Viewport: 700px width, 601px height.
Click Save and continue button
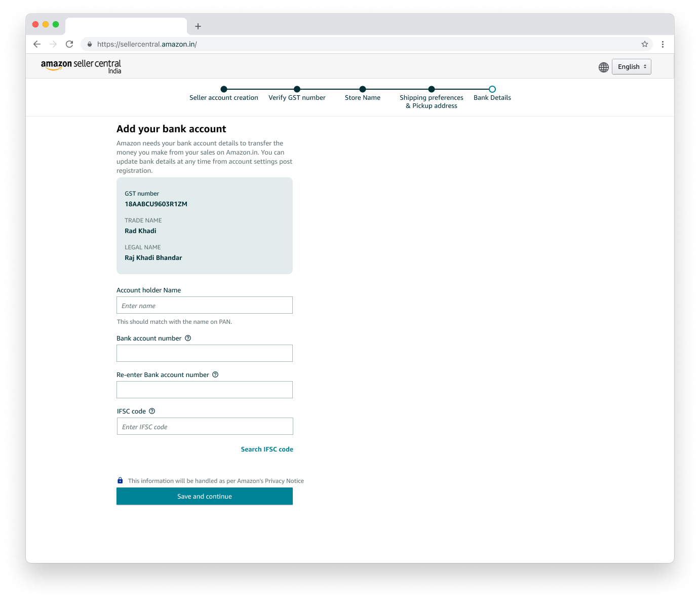pyautogui.click(x=205, y=496)
